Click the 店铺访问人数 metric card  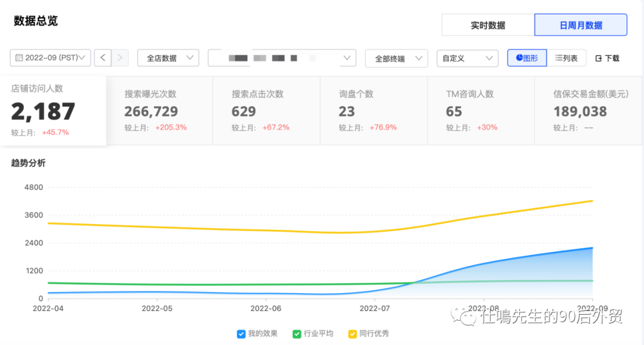pyautogui.click(x=54, y=110)
